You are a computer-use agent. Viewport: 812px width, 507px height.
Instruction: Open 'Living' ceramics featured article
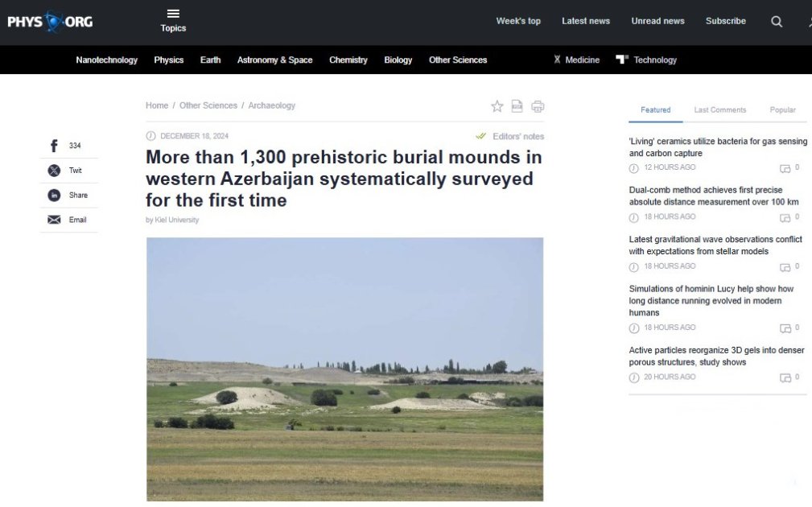click(x=717, y=147)
